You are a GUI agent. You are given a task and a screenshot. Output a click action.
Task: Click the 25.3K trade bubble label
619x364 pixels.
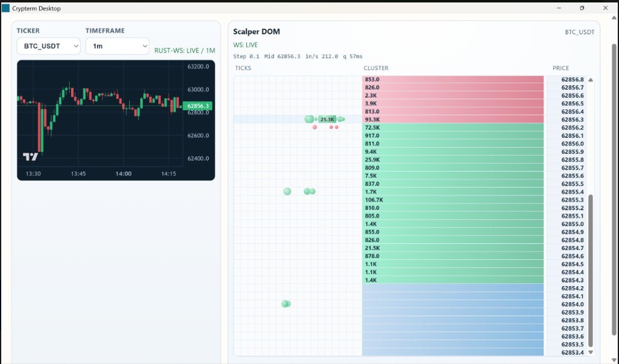click(x=327, y=119)
